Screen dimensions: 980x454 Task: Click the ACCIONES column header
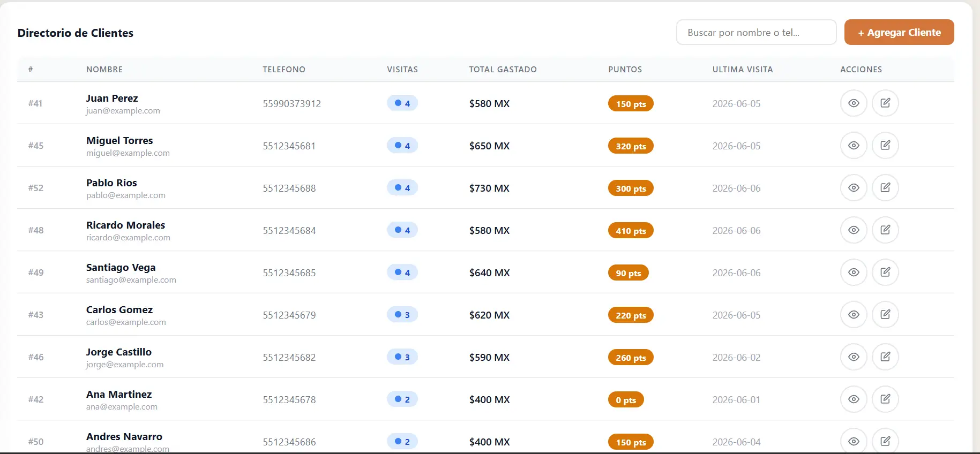click(861, 69)
